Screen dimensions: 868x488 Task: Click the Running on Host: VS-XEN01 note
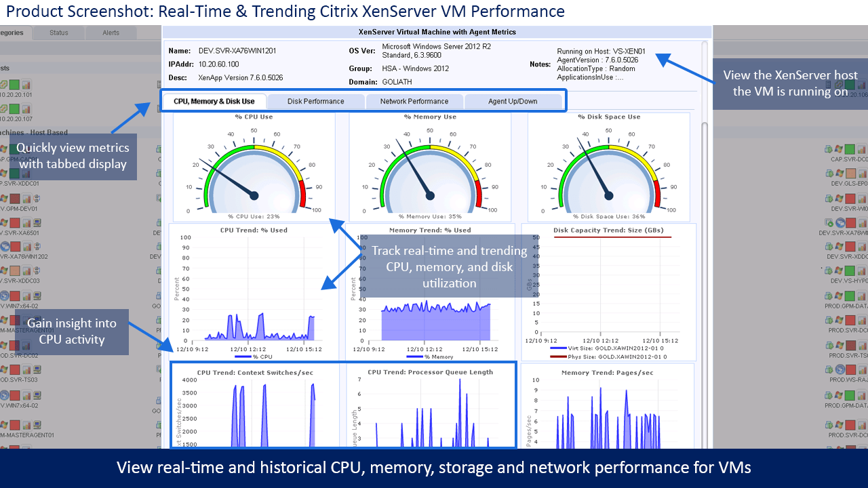coord(601,51)
